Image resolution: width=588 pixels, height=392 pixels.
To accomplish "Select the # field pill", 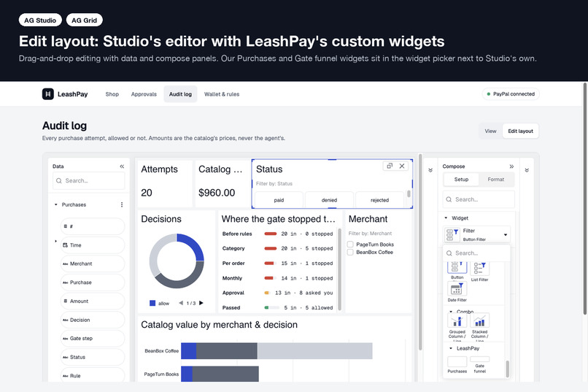I will pos(92,226).
